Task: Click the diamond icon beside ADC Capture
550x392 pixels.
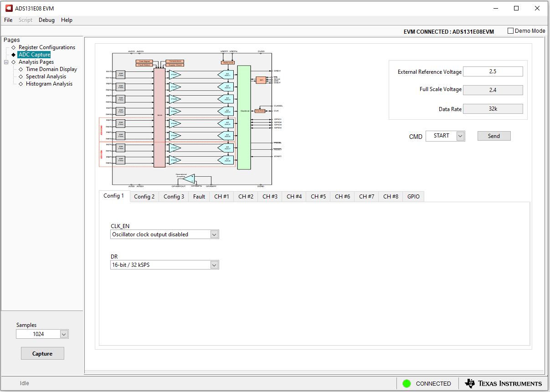Action: [x=13, y=54]
